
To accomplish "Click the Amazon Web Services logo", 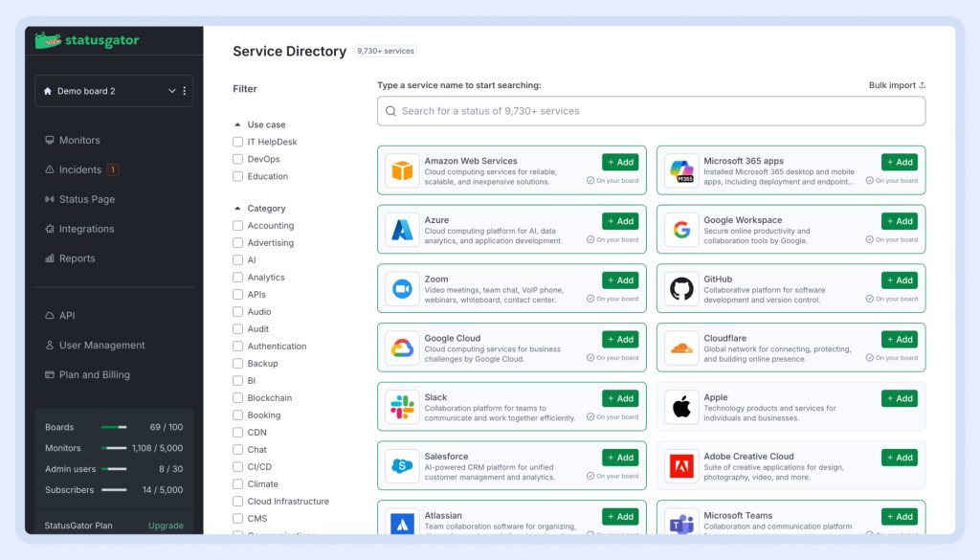I will tap(402, 170).
